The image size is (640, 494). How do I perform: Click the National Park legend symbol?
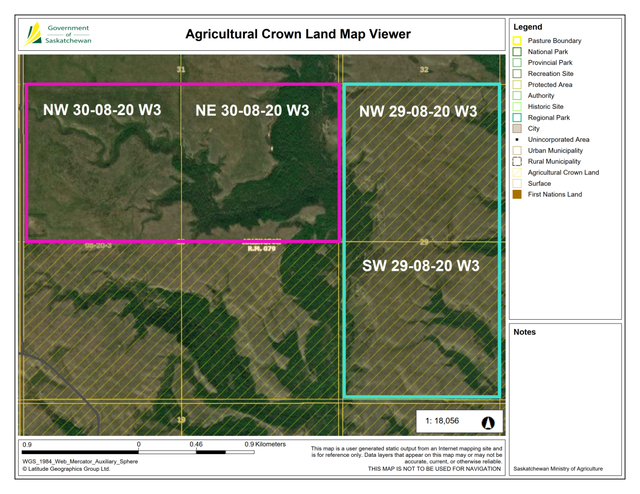point(517,52)
